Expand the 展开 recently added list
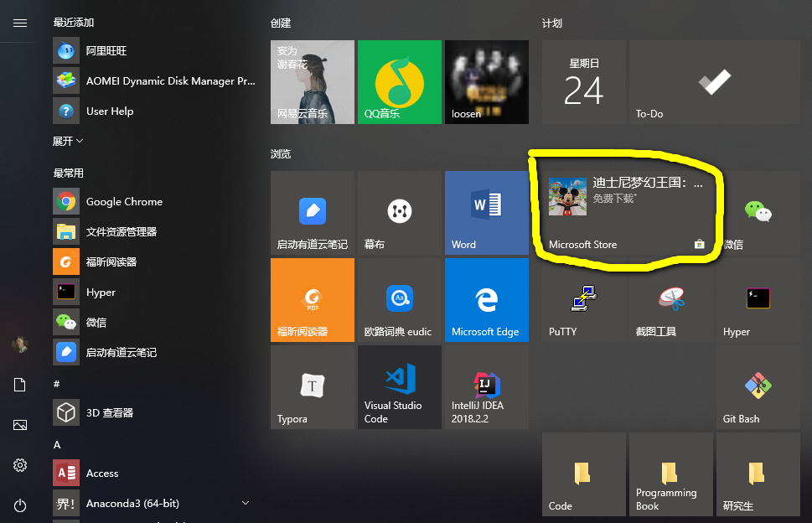812x523 pixels. tap(68, 141)
